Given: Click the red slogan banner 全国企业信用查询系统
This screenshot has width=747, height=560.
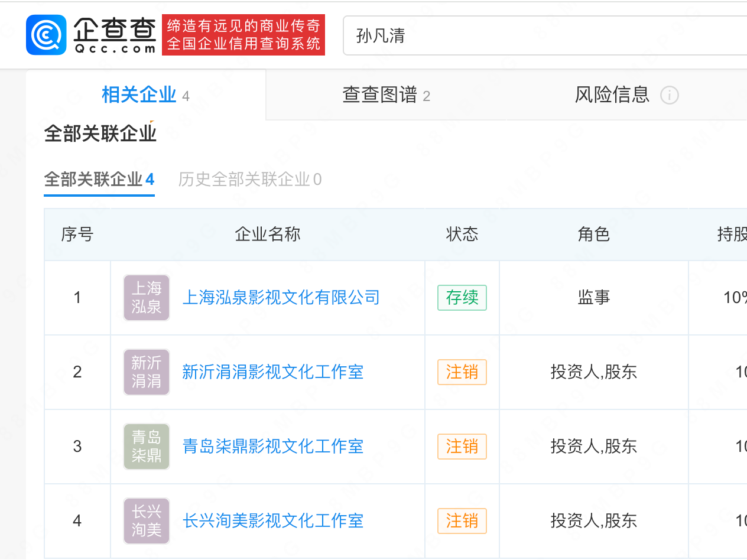Looking at the screenshot, I should (243, 35).
